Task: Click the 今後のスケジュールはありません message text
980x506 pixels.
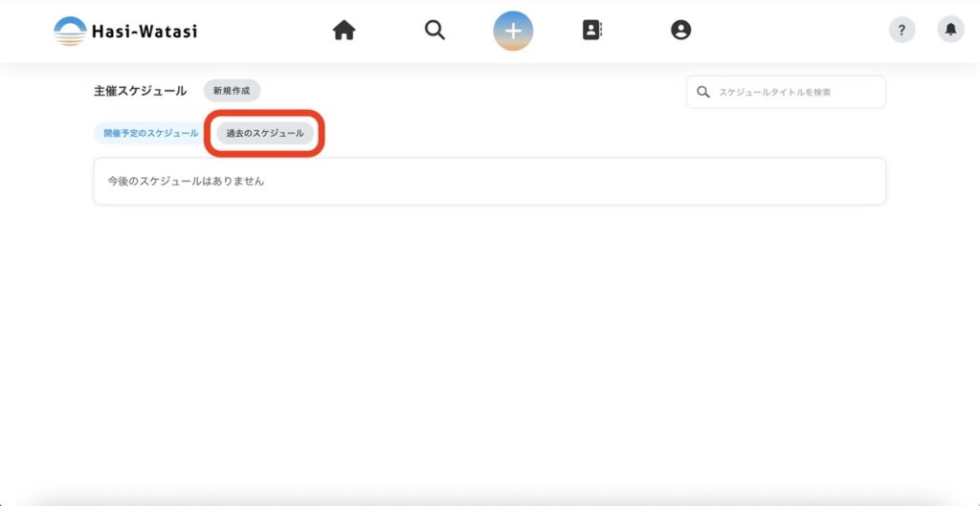Action: [187, 181]
